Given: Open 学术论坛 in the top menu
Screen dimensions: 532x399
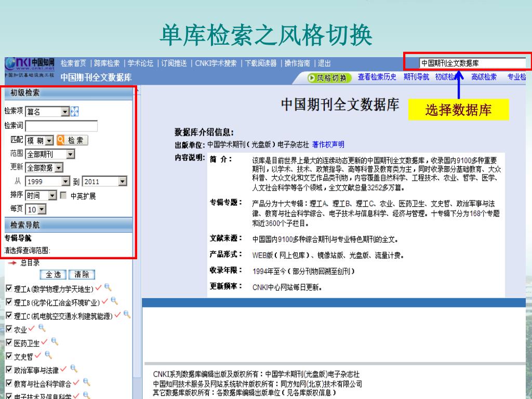Looking at the screenshot, I should [140, 63].
